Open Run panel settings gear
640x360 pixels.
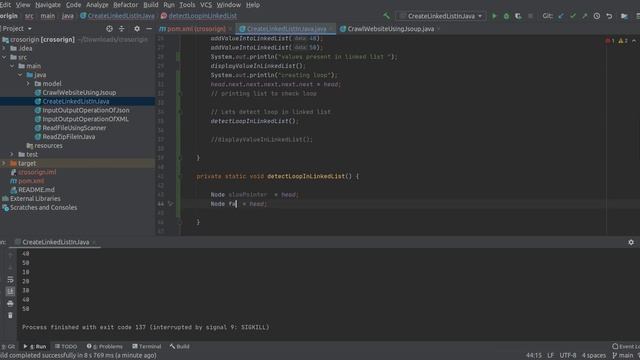point(631,242)
